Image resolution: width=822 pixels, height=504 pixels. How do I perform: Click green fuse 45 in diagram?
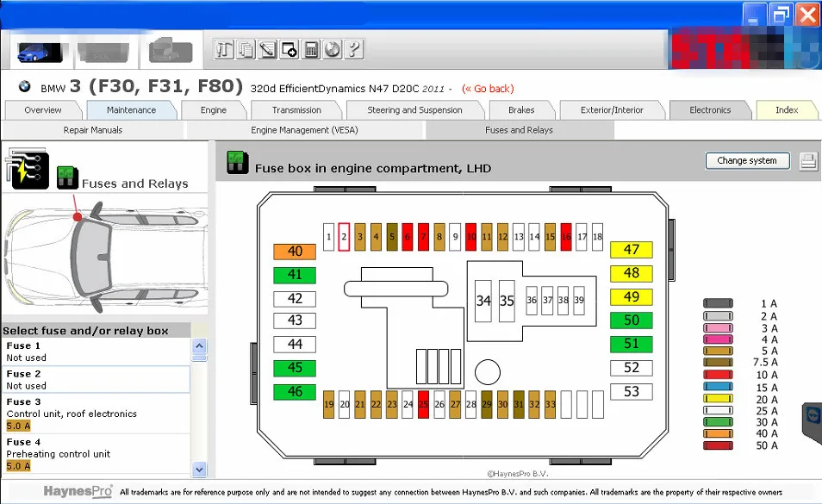(x=295, y=368)
